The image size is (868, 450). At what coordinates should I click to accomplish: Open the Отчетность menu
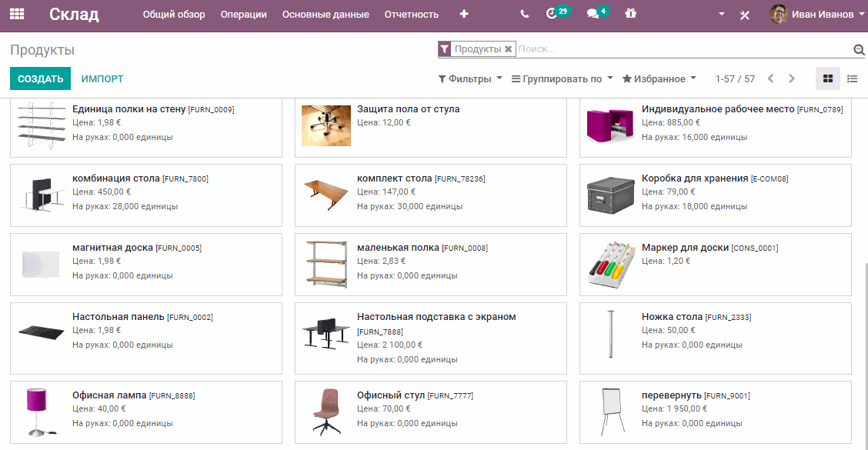pos(412,14)
